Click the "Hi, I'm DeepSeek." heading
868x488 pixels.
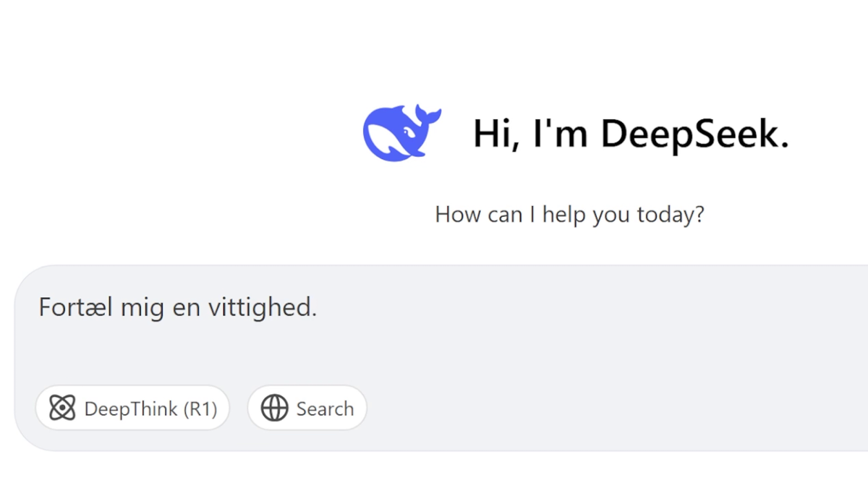coord(631,134)
